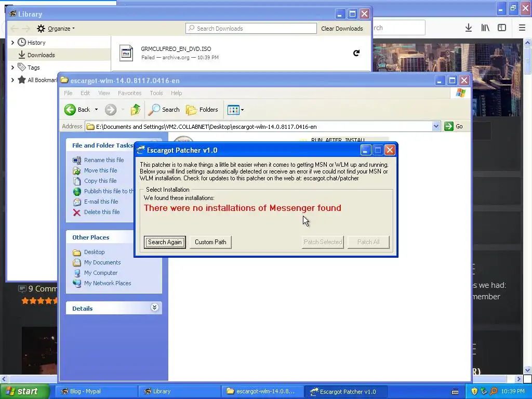The image size is (532, 399).
Task: Click Tags icon in Library sidebar
Action: click(22, 67)
